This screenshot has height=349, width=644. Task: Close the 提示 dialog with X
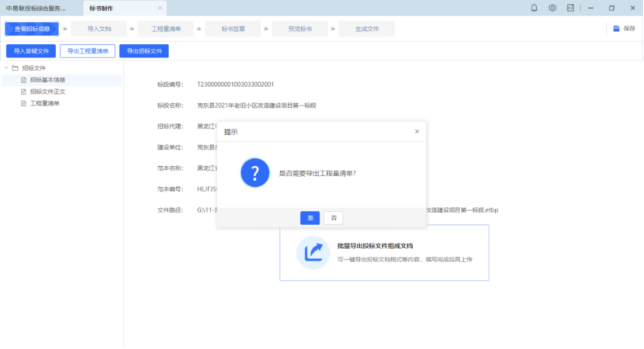pyautogui.click(x=417, y=132)
